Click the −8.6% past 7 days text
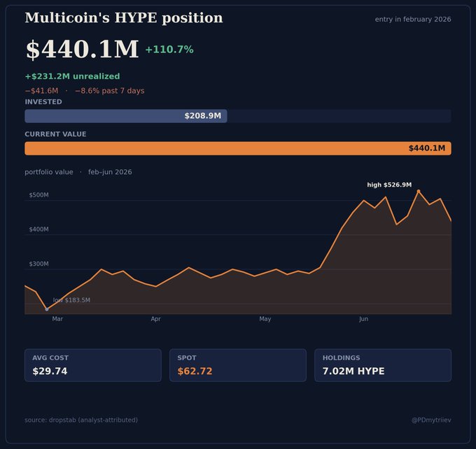This screenshot has height=449, width=476. tap(110, 91)
